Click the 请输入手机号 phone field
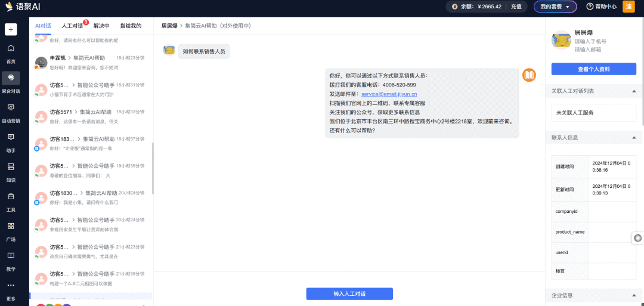644x306 pixels. coord(590,41)
